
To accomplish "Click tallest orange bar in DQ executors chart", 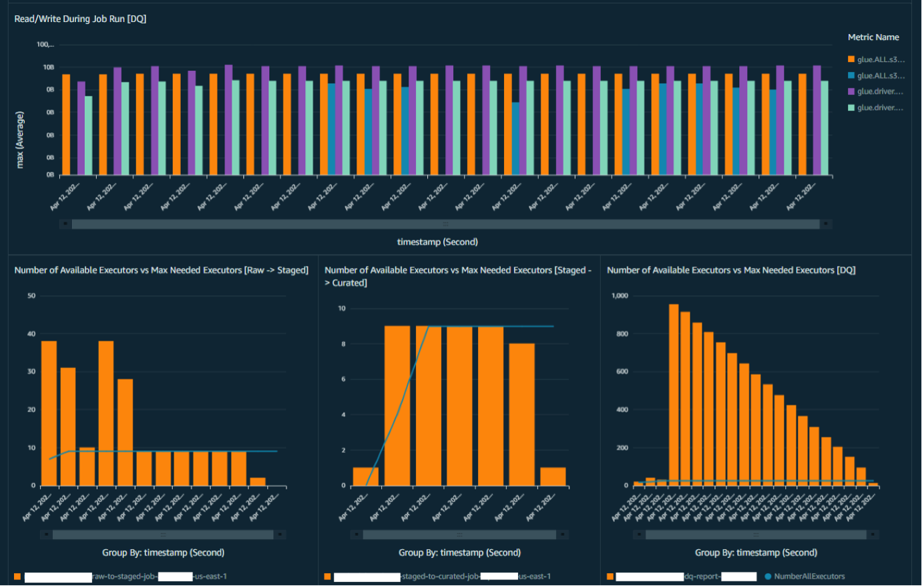I will coord(674,395).
